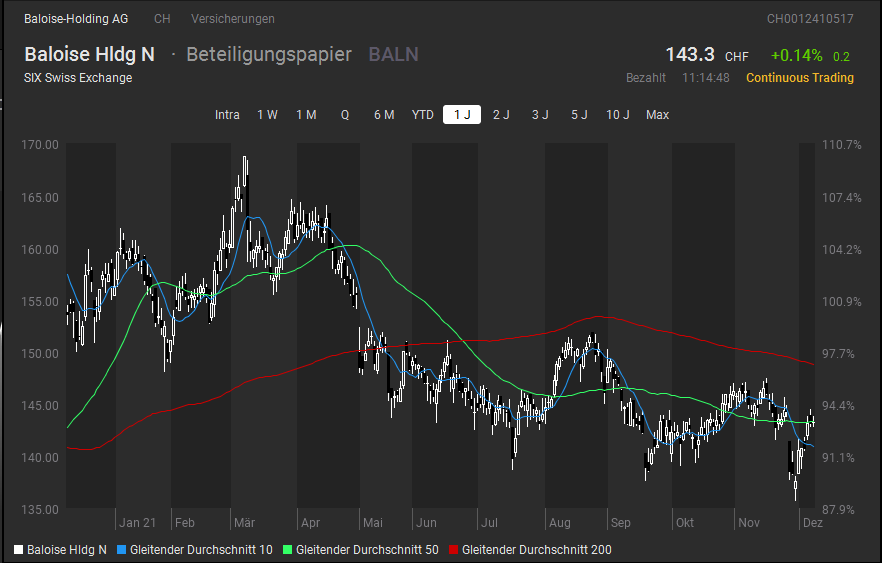This screenshot has width=882, height=563.
Task: Toggle the Baloise Hldg N legend series
Action: click(60, 550)
